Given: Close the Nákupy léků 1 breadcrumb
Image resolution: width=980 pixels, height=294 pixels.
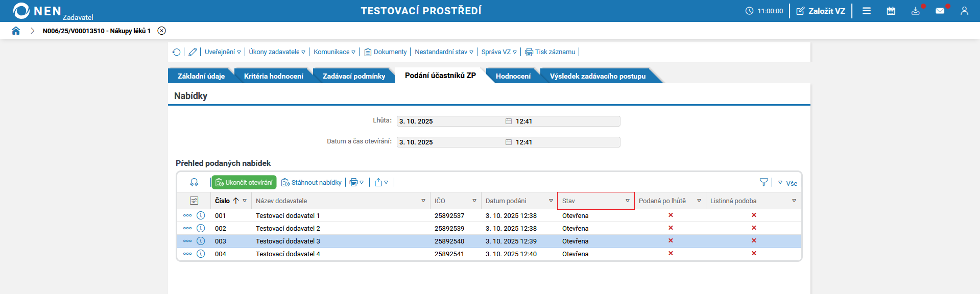Looking at the screenshot, I should coord(162,31).
